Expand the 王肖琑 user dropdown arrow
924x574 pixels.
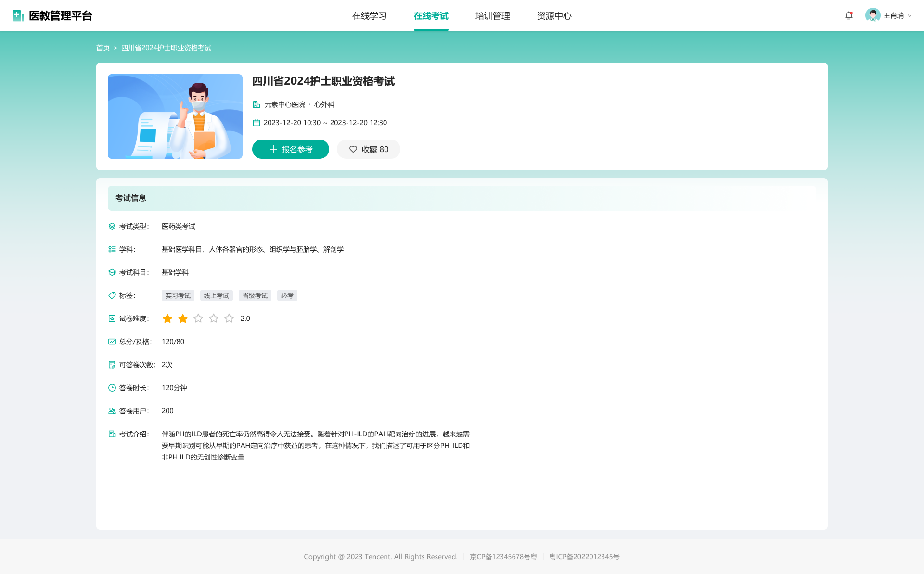[x=910, y=15]
